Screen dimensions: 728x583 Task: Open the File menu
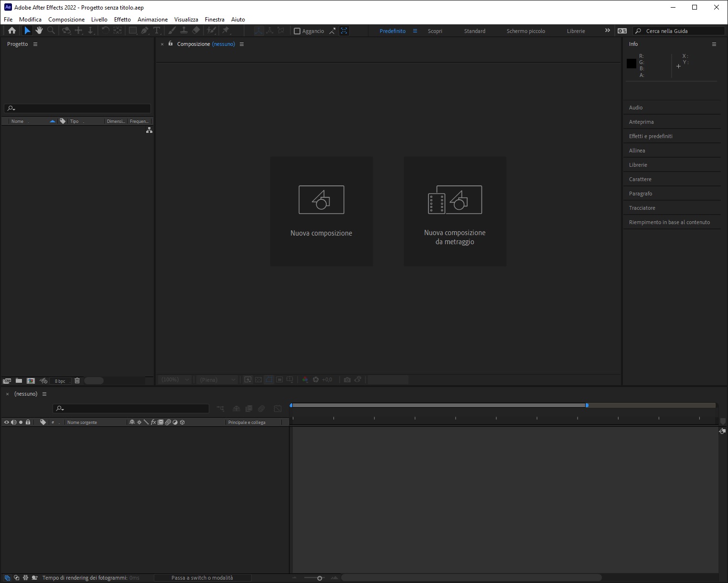tap(8, 20)
